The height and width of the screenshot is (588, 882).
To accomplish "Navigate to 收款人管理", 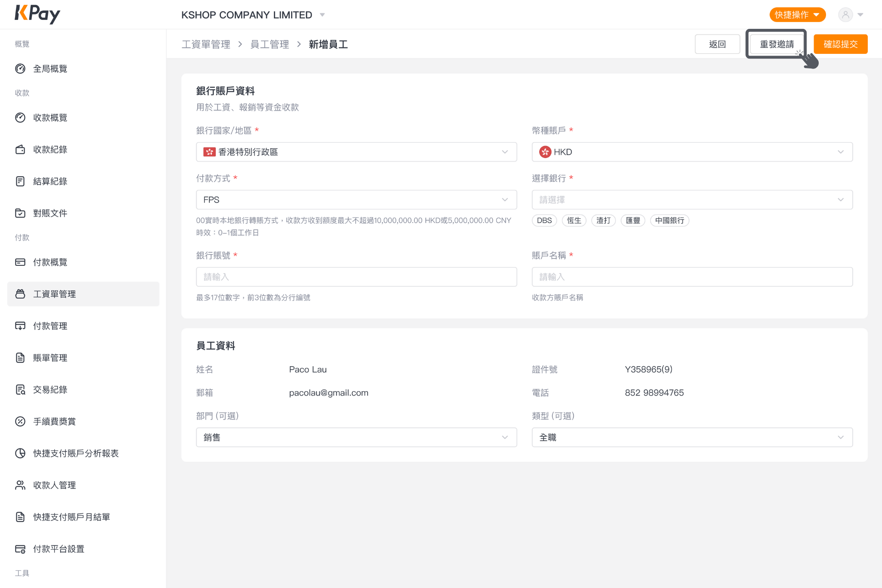I will [83, 485].
